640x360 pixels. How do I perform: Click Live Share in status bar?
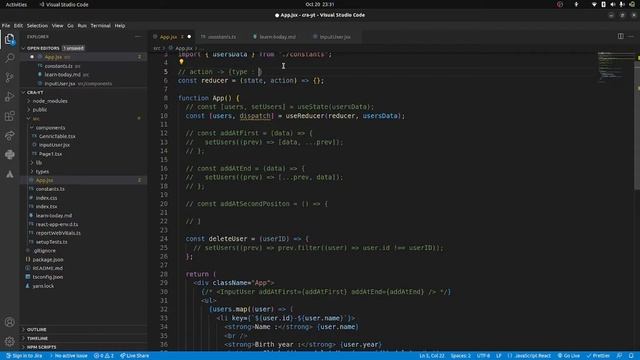pos(134,356)
